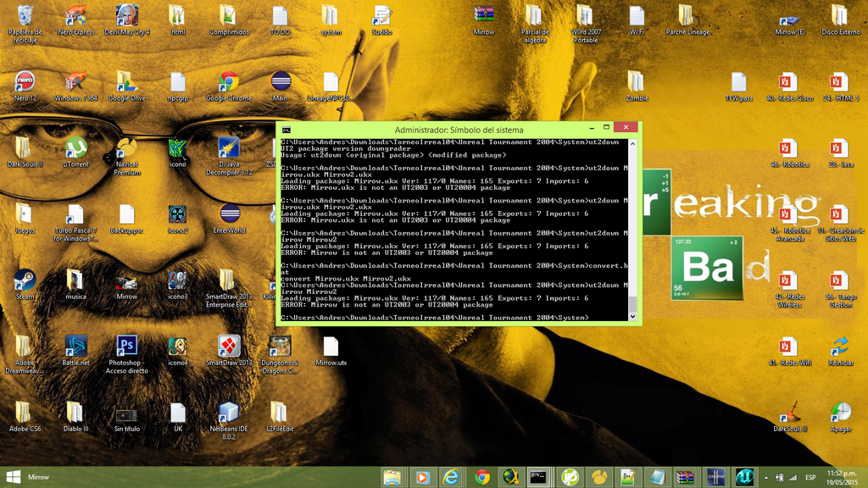Select the Google Drive desktop shortcut

click(x=127, y=82)
